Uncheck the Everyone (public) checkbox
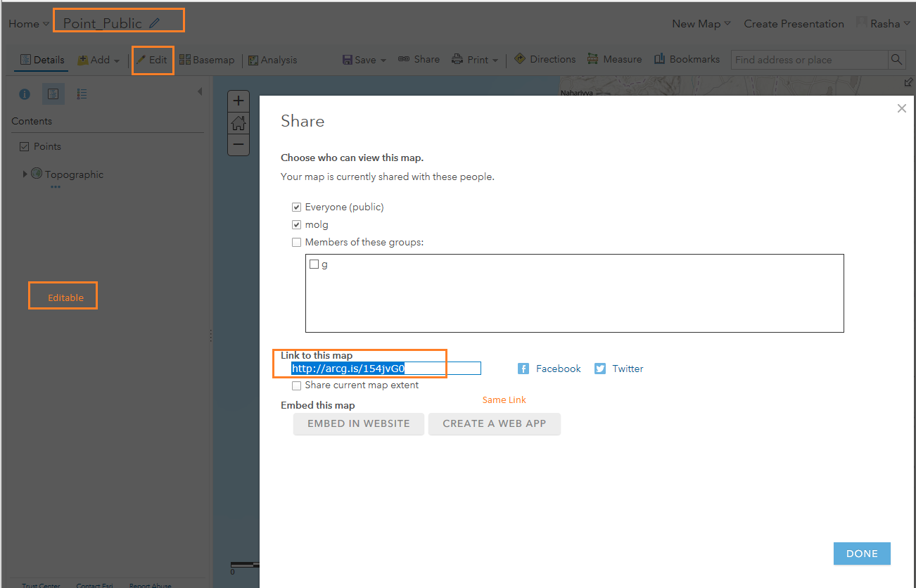 (297, 207)
